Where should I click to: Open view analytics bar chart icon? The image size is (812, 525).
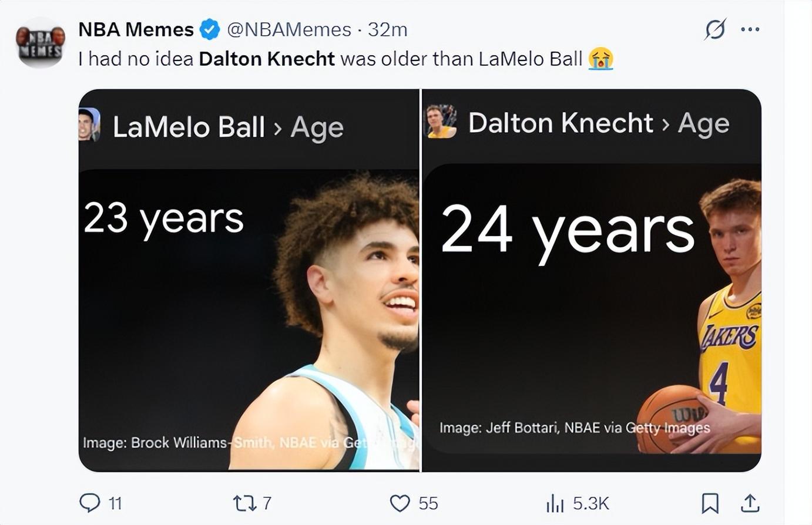click(x=555, y=503)
